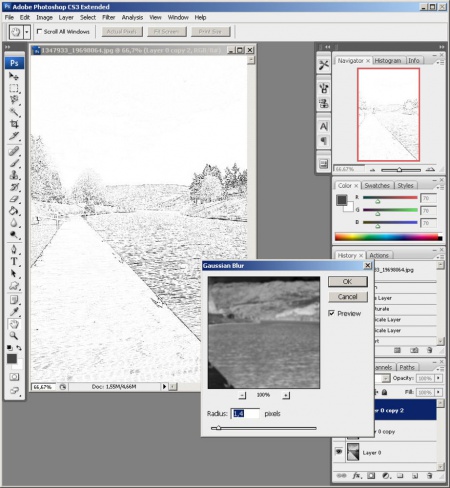Select the Move tool
The height and width of the screenshot is (488, 450).
[x=14, y=76]
